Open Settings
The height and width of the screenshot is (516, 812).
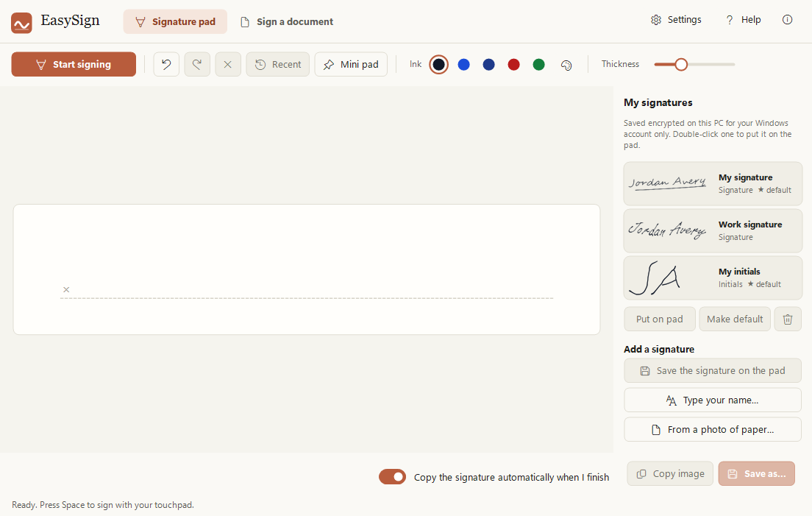[x=677, y=20]
